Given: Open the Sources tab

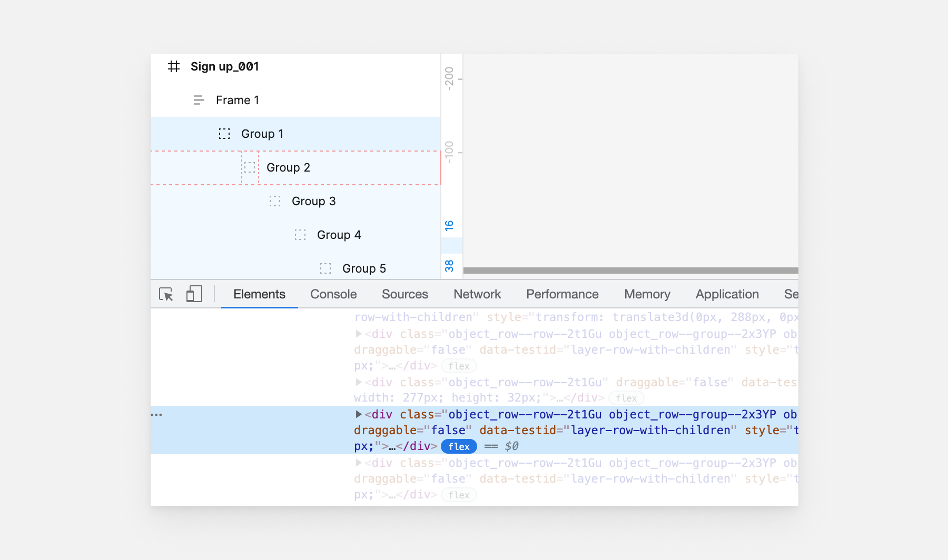Looking at the screenshot, I should point(404,294).
